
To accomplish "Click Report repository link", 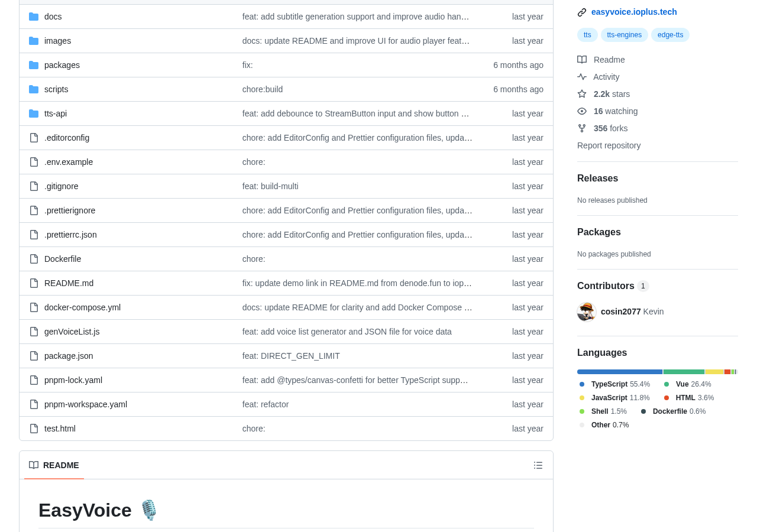I will [x=609, y=145].
